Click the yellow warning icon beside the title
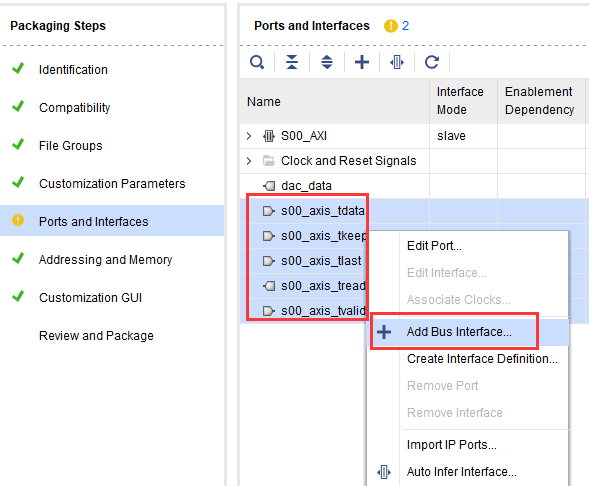Image resolution: width=589 pixels, height=486 pixels. [391, 26]
